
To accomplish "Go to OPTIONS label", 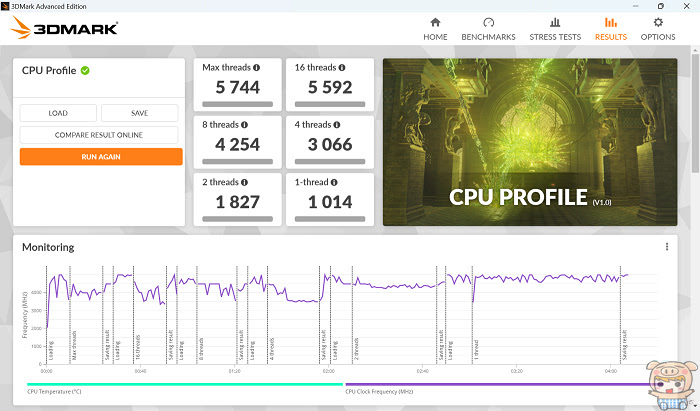I will pos(658,37).
